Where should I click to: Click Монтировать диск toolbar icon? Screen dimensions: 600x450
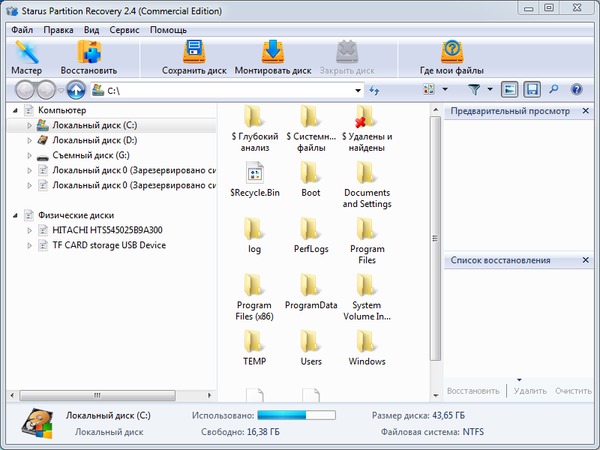point(272,59)
